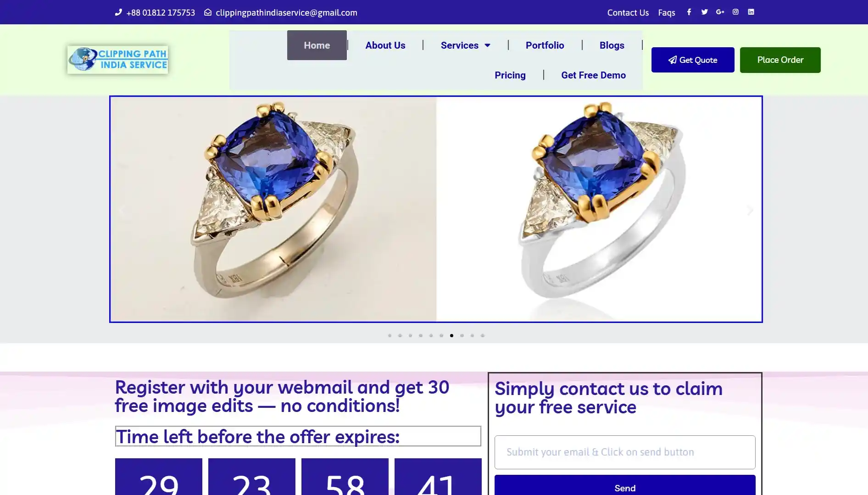
Task: Click the envelope icon beside the email
Action: (x=208, y=12)
